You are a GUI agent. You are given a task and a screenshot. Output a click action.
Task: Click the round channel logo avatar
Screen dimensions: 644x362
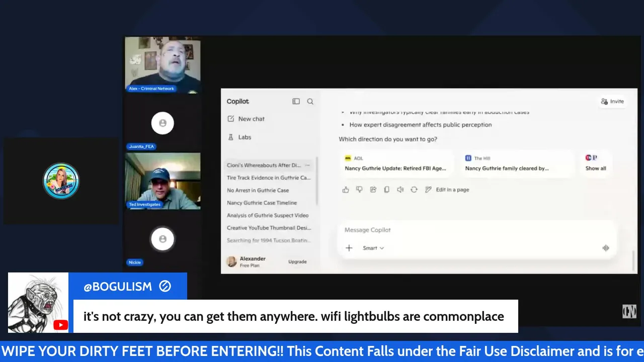61,181
